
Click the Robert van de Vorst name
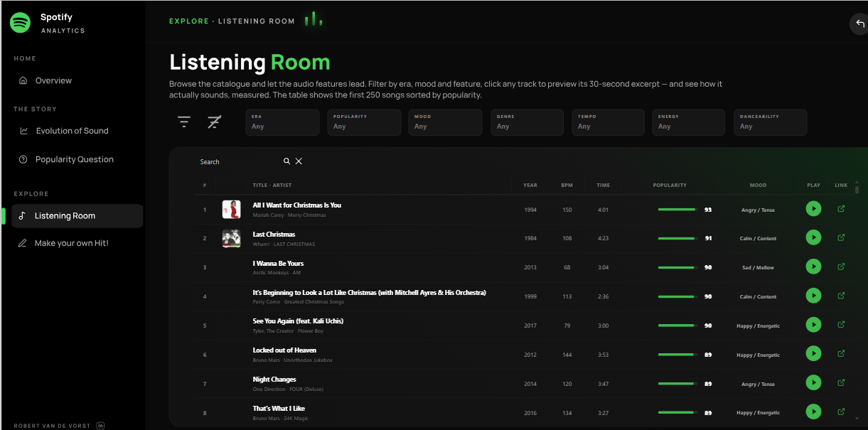(53, 426)
